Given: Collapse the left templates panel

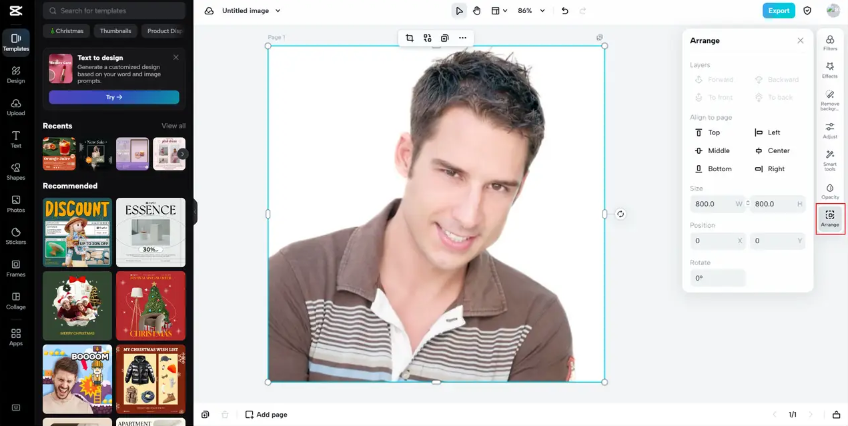Looking at the screenshot, I should point(195,211).
